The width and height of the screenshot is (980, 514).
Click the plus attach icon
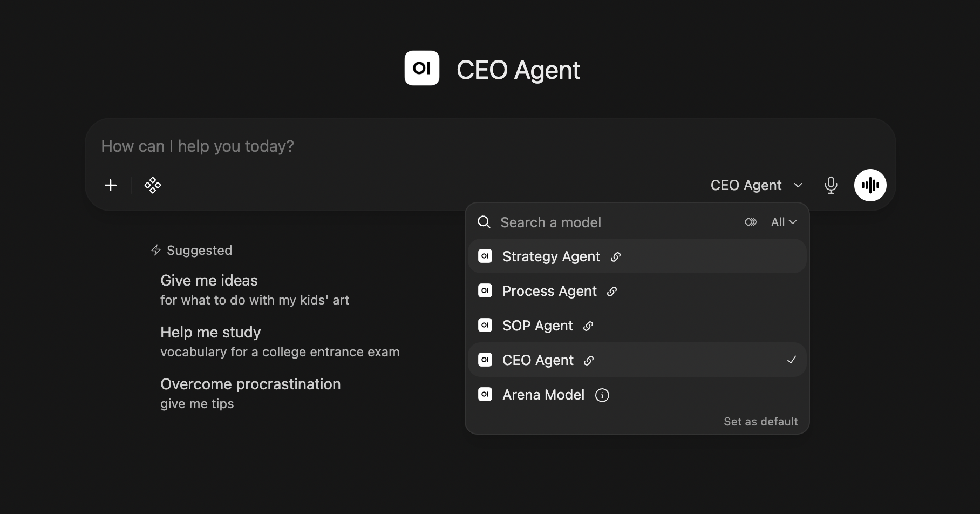point(111,185)
